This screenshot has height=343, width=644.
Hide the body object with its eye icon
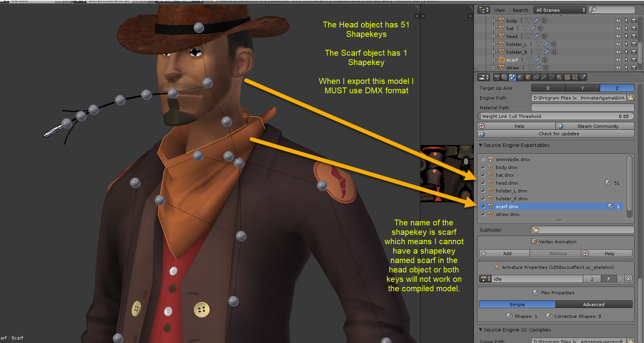618,20
